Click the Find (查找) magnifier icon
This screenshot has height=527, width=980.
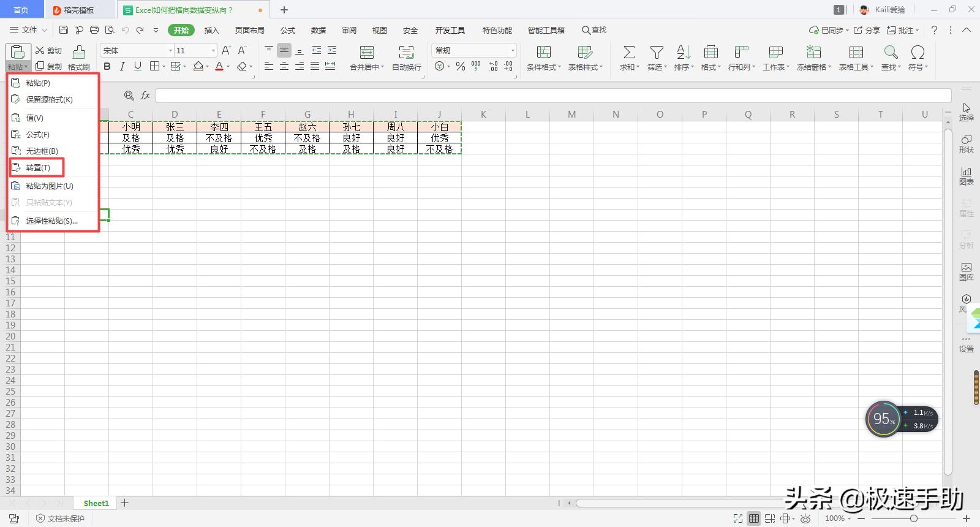click(x=891, y=53)
